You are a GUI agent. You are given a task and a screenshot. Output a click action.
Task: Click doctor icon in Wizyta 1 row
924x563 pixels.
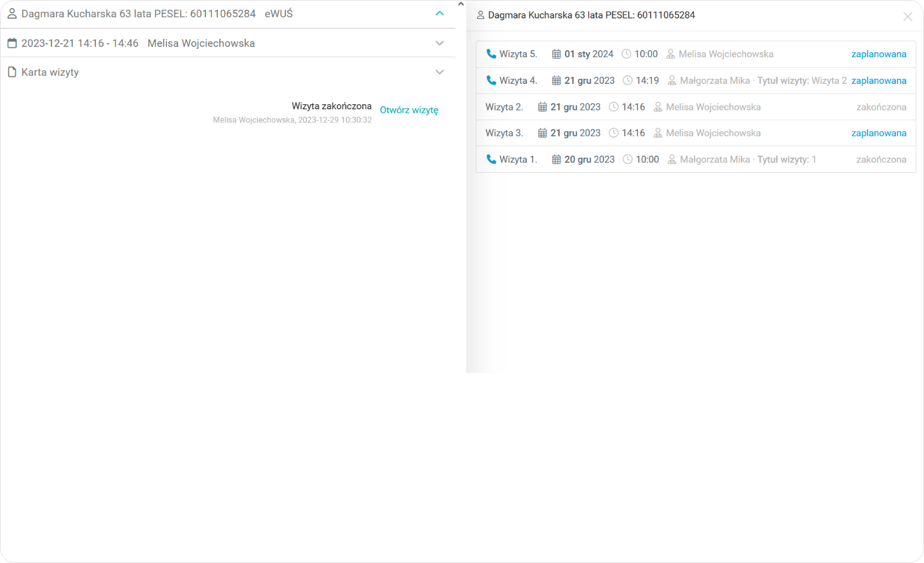click(x=672, y=159)
